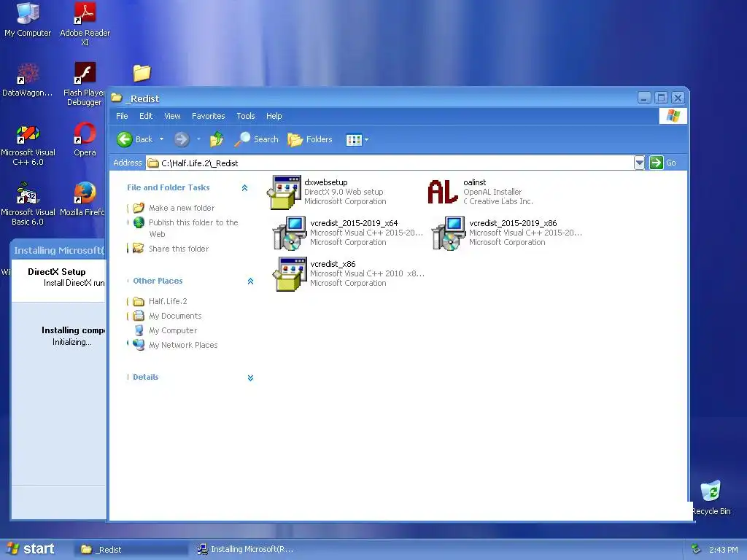The height and width of the screenshot is (560, 747).
Task: Click the Forward arrow button
Action: coord(182,139)
